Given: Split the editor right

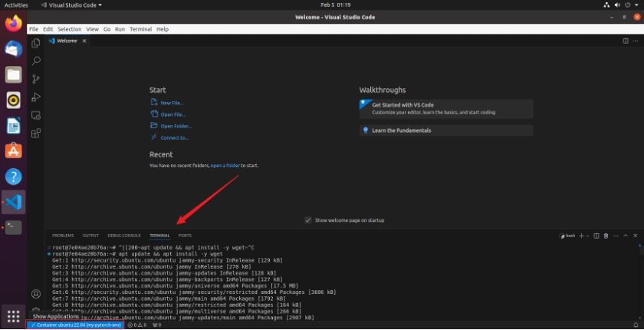Looking at the screenshot, I should pyautogui.click(x=626, y=41).
